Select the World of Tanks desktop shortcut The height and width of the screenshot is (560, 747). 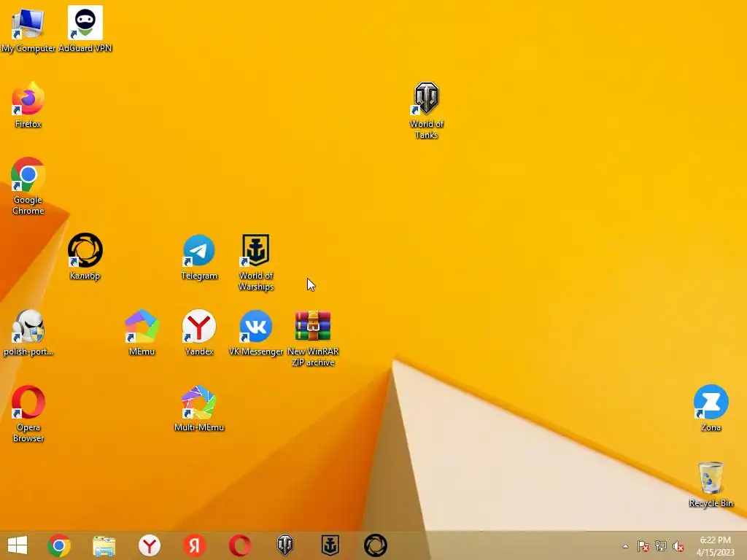tap(426, 111)
